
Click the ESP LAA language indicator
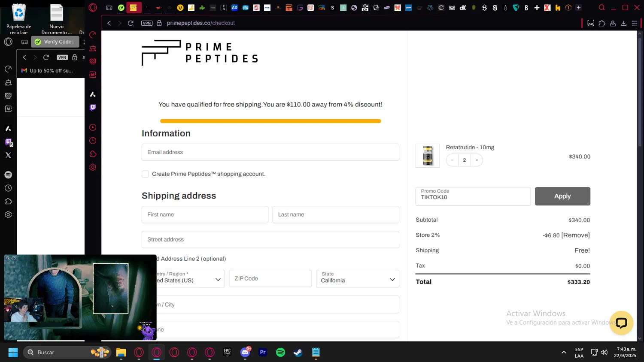pos(579,353)
